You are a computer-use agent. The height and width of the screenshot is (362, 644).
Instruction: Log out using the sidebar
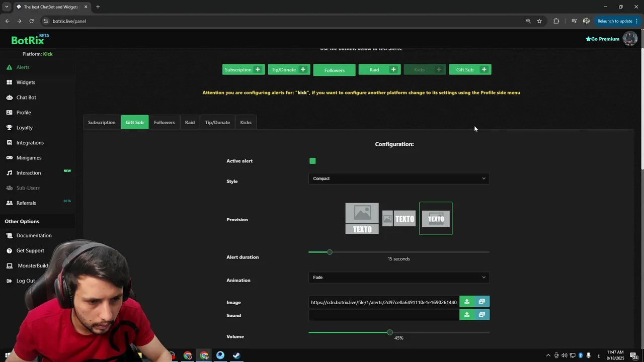25,281
